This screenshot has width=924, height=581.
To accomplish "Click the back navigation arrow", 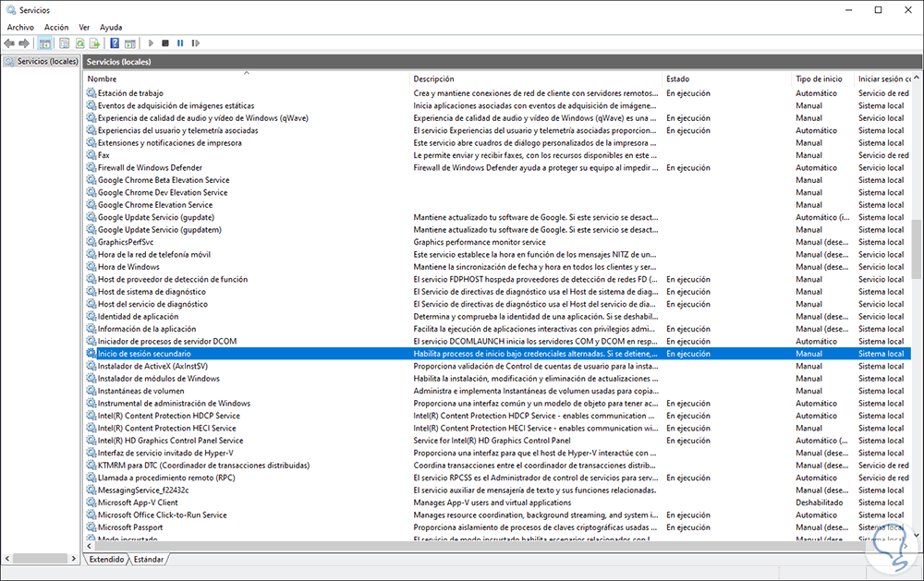I will coord(9,42).
